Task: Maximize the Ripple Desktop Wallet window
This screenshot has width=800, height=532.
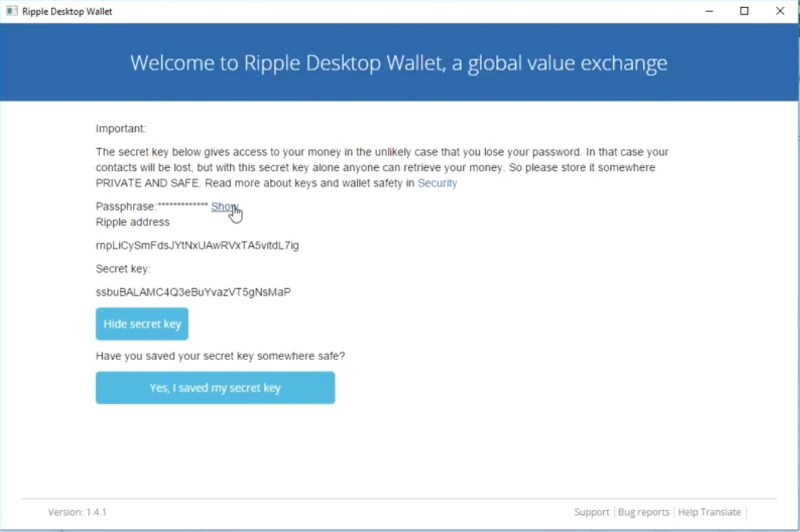Action: [744, 11]
